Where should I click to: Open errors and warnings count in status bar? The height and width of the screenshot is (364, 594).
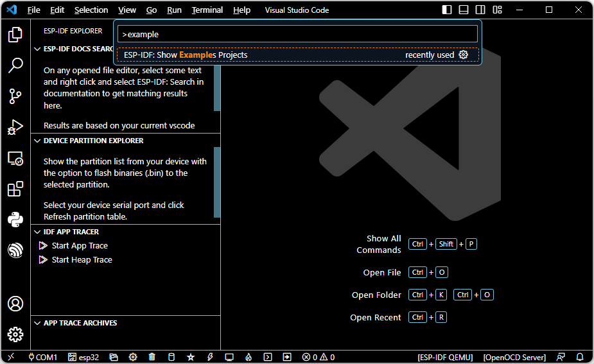(x=319, y=357)
